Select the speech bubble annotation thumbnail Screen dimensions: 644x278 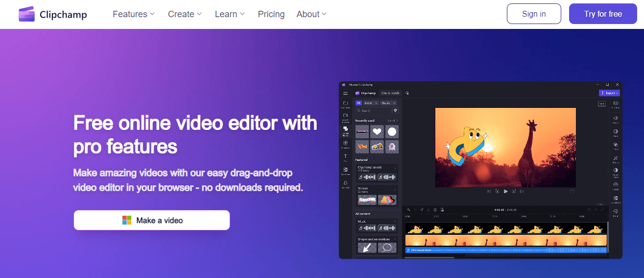pyautogui.click(x=387, y=248)
